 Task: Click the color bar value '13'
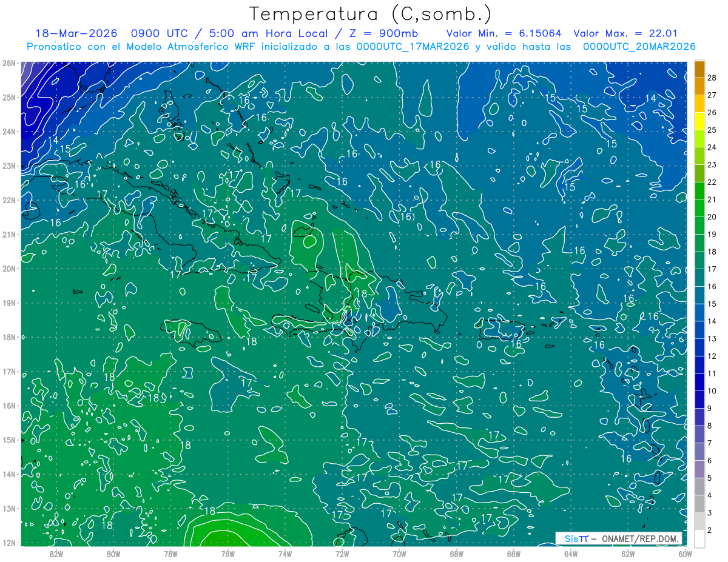coord(712,338)
